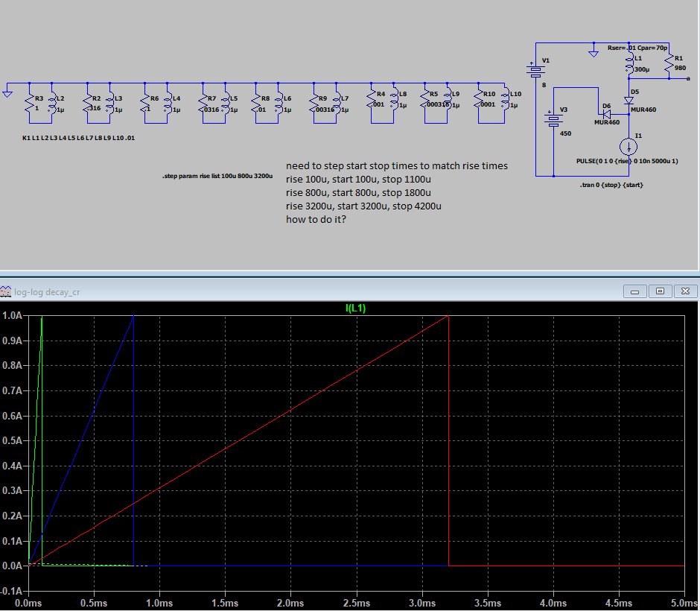Click the .step param rise list directive

click(x=217, y=176)
